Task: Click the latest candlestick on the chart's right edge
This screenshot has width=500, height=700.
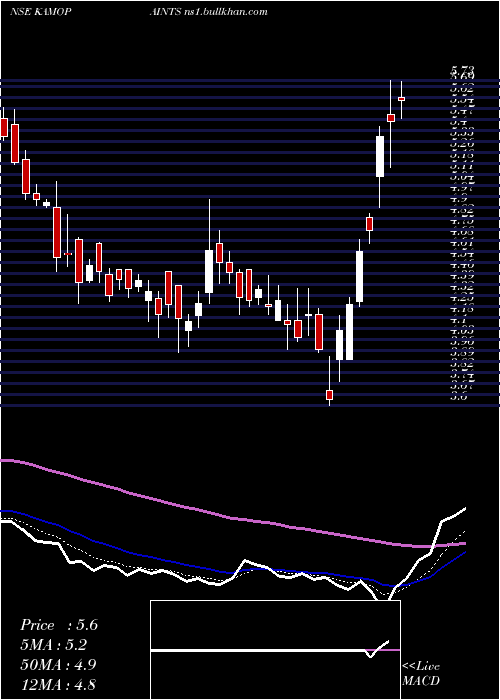Action: [x=401, y=100]
